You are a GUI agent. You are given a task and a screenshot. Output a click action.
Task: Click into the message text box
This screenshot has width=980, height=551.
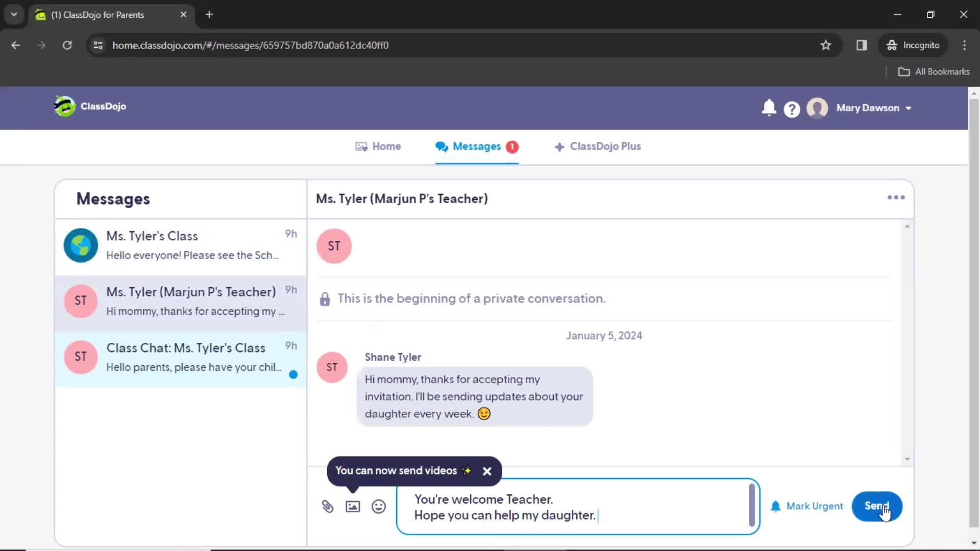click(x=578, y=507)
